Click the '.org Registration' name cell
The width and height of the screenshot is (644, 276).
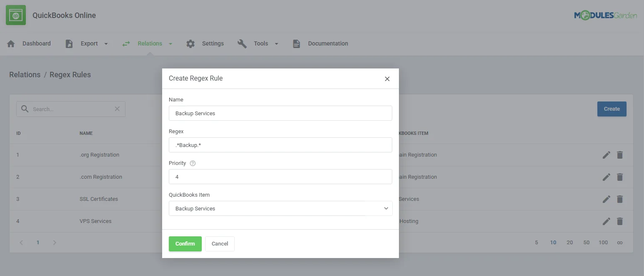100,155
